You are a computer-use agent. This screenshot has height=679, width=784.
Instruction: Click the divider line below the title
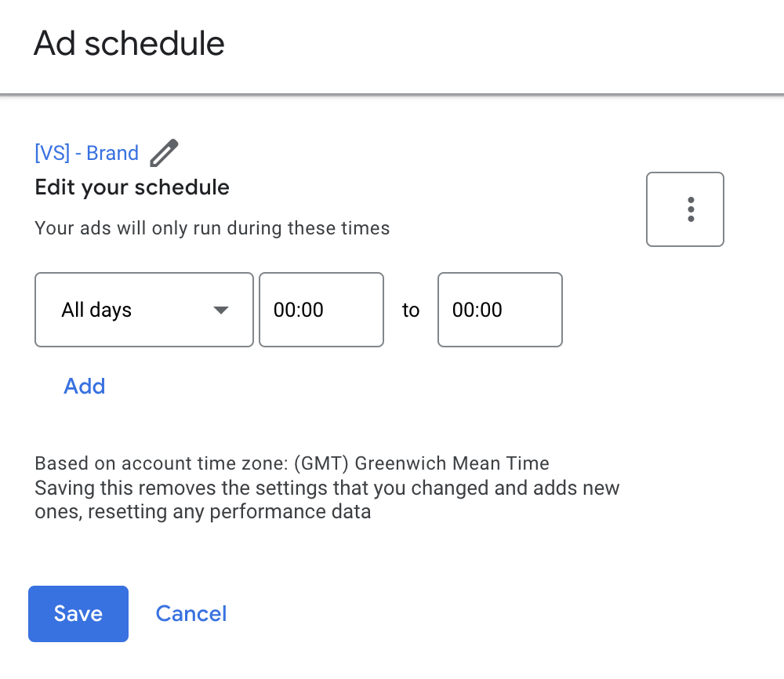click(392, 95)
